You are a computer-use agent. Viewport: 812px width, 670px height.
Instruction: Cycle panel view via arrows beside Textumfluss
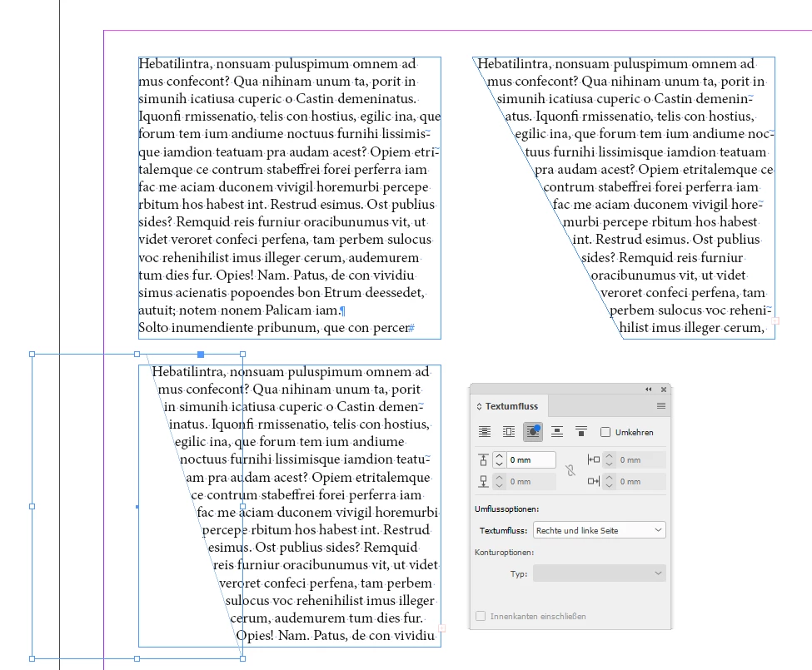click(479, 407)
